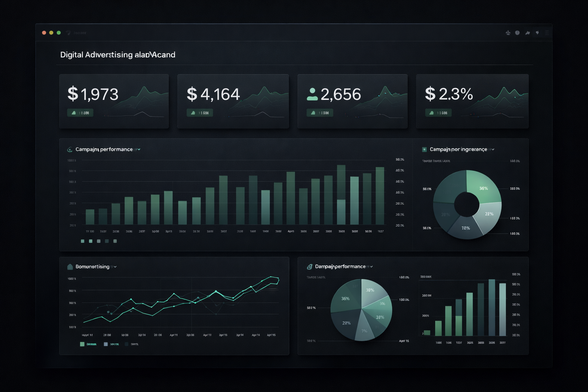Open the bottom pie chart panel title dropdown
This screenshot has width=588, height=392.
click(x=371, y=267)
